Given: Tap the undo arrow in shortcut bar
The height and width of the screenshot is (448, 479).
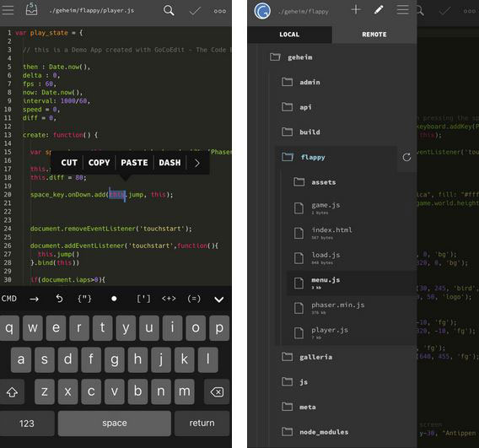Looking at the screenshot, I should (59, 299).
